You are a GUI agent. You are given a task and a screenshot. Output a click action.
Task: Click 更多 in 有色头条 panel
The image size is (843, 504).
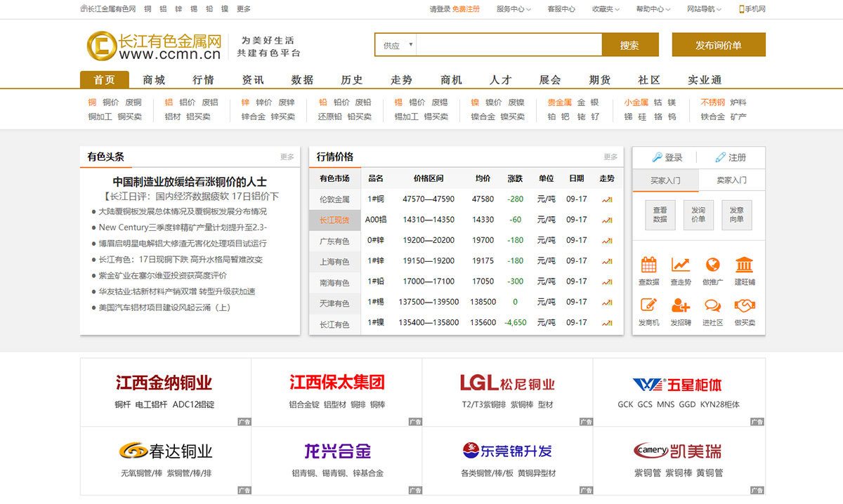tap(287, 157)
